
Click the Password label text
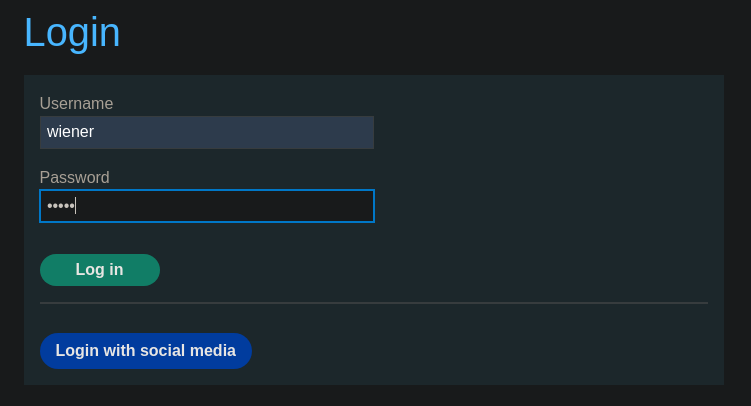point(74,178)
